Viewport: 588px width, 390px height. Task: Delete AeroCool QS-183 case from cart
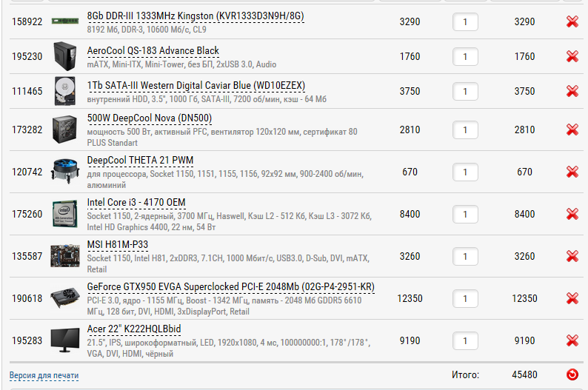572,56
